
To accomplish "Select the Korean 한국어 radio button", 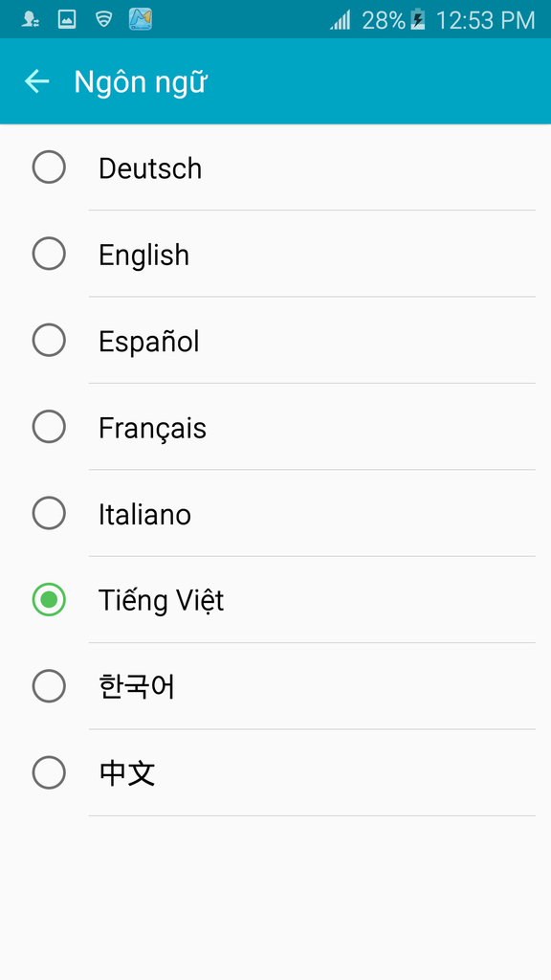I will tap(49, 685).
